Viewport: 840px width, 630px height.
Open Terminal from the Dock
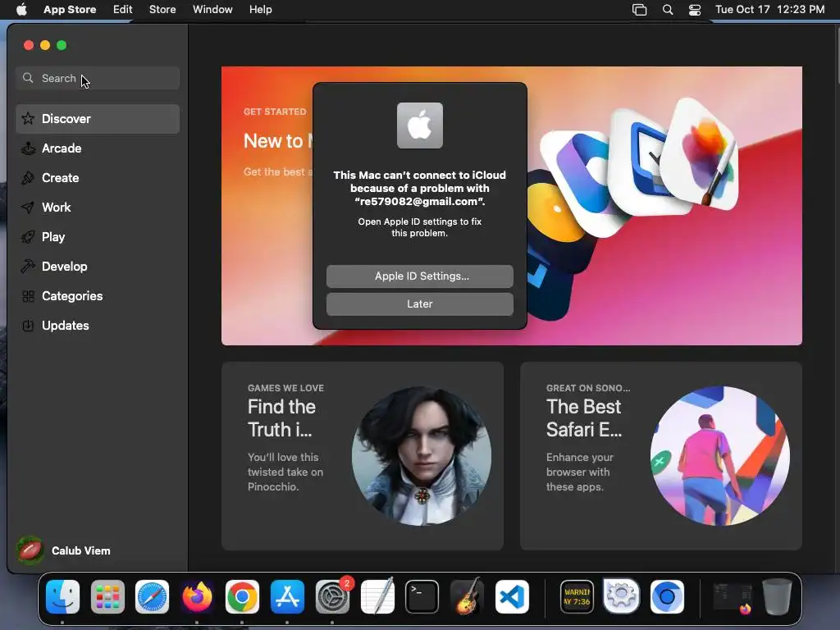pos(422,596)
